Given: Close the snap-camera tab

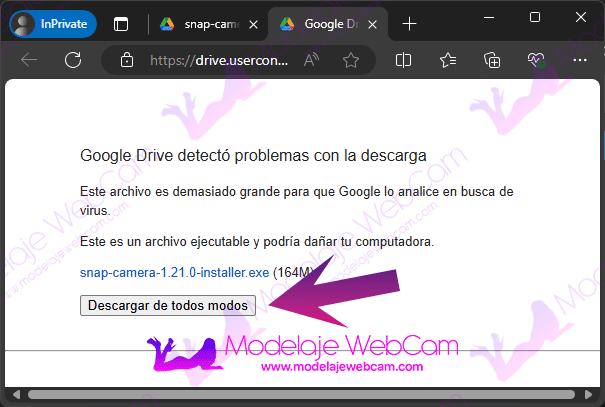Looking at the screenshot, I should [253, 25].
